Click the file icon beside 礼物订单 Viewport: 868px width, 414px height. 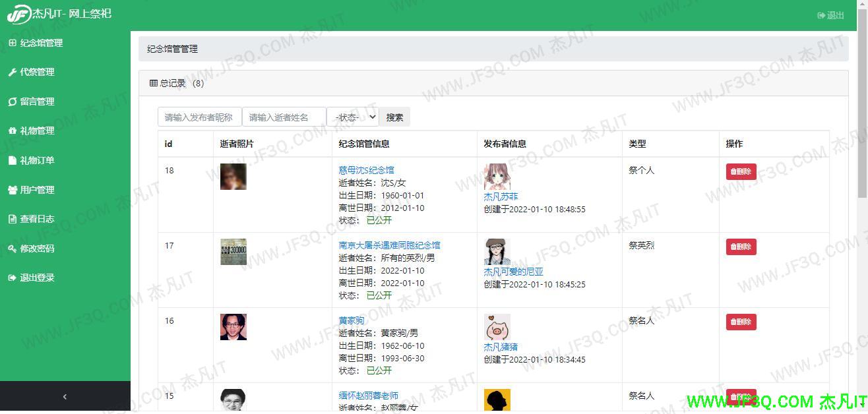tap(12, 160)
